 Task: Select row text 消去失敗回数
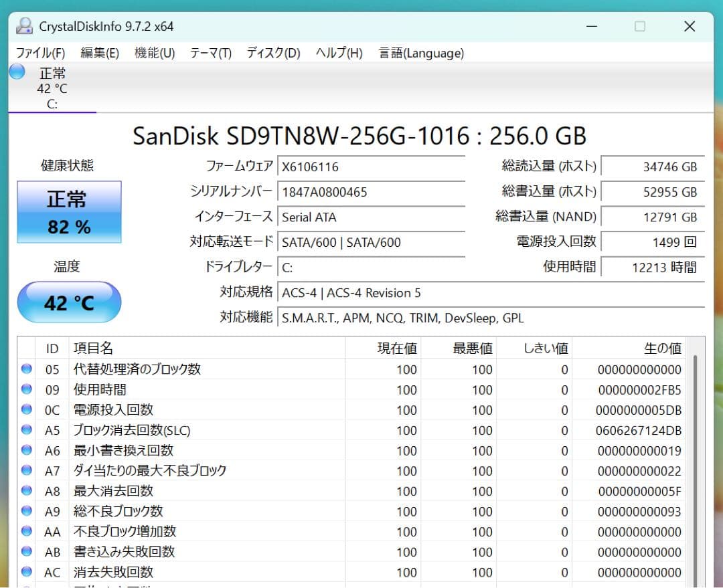click(x=113, y=572)
